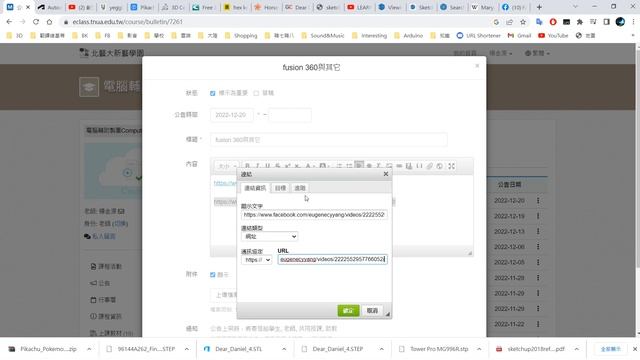
Task: Cancel the link dialog
Action: [372, 311]
